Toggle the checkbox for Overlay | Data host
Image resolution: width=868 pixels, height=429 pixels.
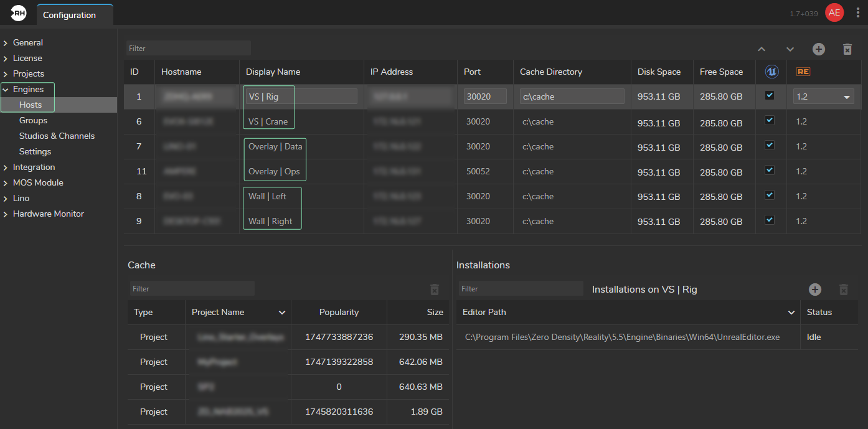tap(770, 146)
